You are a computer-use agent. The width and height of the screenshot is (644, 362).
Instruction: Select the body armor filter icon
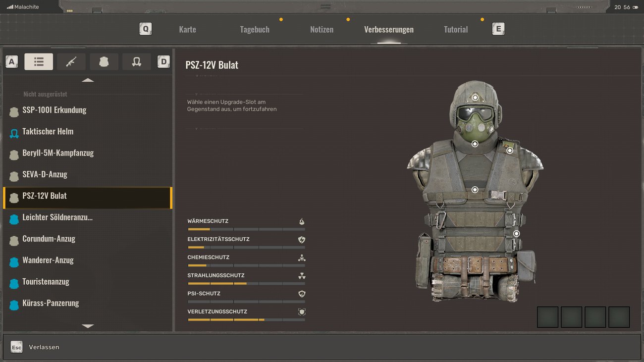tap(104, 61)
